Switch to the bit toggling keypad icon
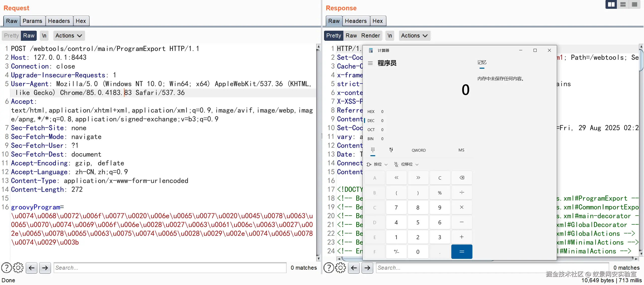The width and height of the screenshot is (644, 285). (x=391, y=150)
